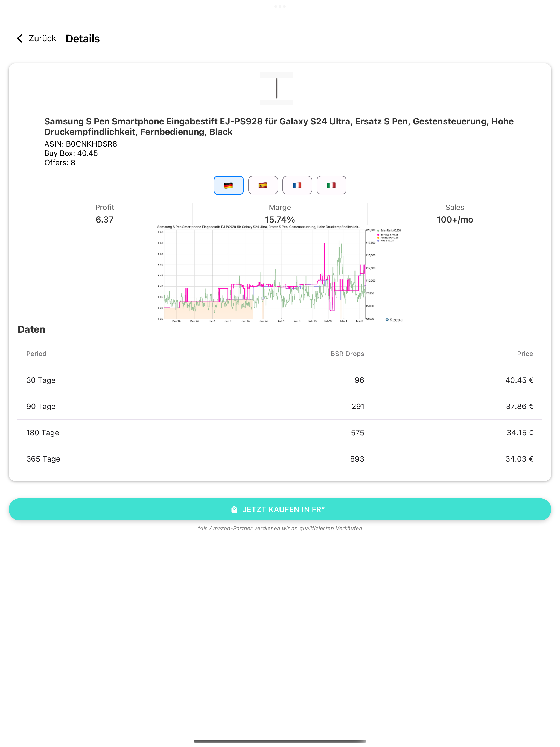Tap the JETZT KAUFEN IN FR button
Viewport: 560px width, 747px height.
[280, 509]
